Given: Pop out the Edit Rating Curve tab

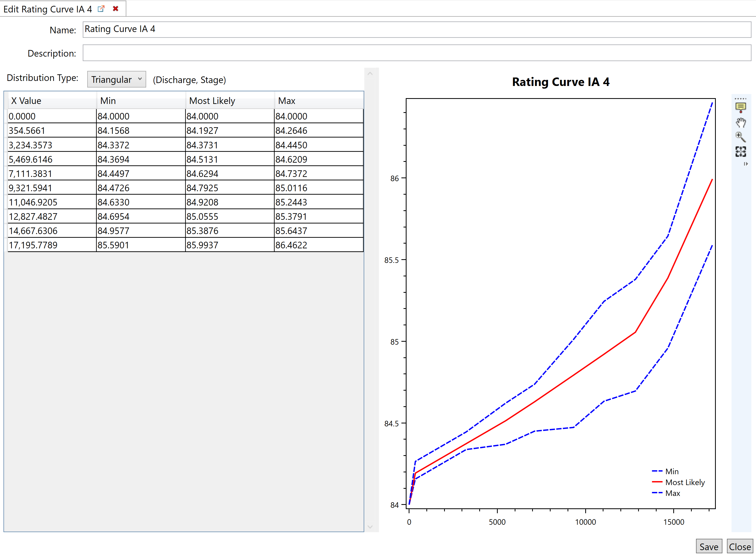Looking at the screenshot, I should click(101, 9).
